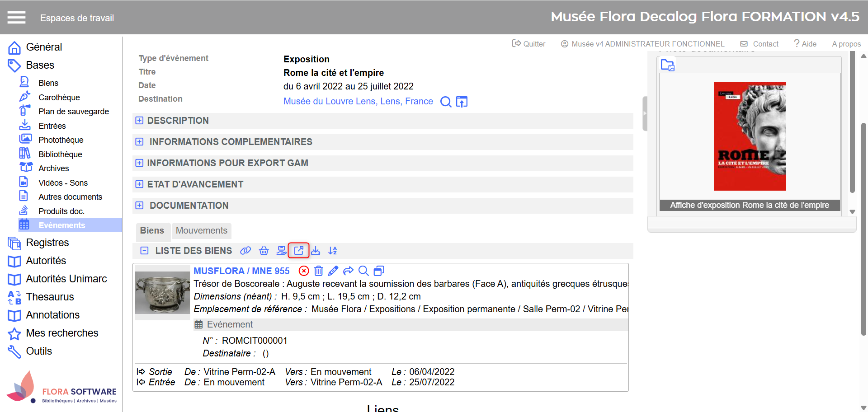Expand INFORMATIONS POUR EXPORT GAM section
The image size is (868, 412).
coord(139,163)
